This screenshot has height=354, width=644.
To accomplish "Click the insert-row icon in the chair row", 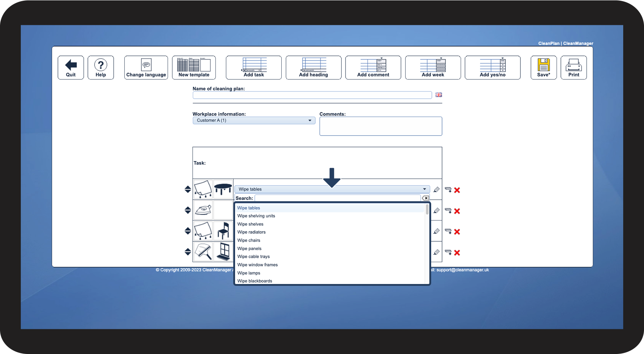I will pyautogui.click(x=448, y=231).
